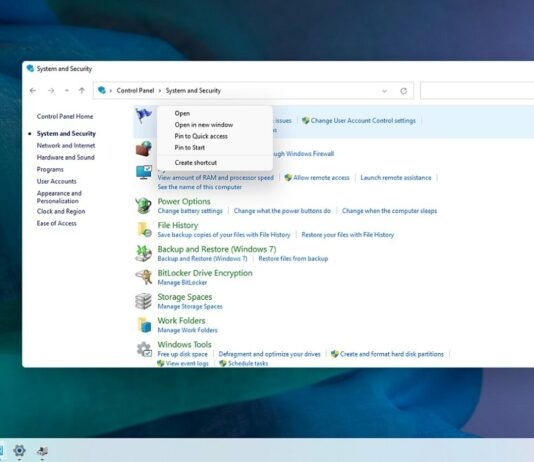Click Manage Work Folders link
534x462 pixels.
point(187,330)
